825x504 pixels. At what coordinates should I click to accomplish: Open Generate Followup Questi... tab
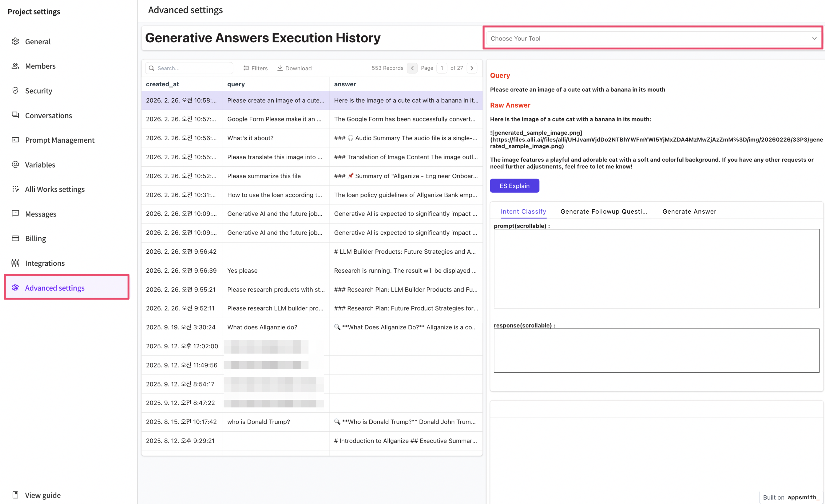point(603,211)
